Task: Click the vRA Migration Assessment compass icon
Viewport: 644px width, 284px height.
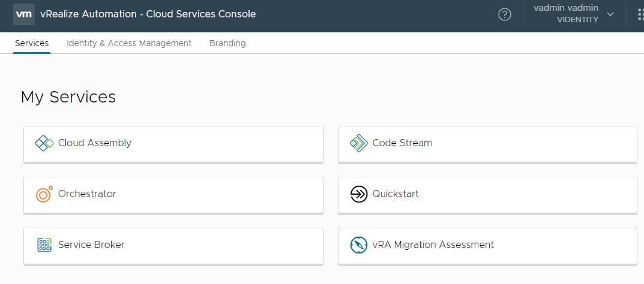Action: [x=358, y=245]
